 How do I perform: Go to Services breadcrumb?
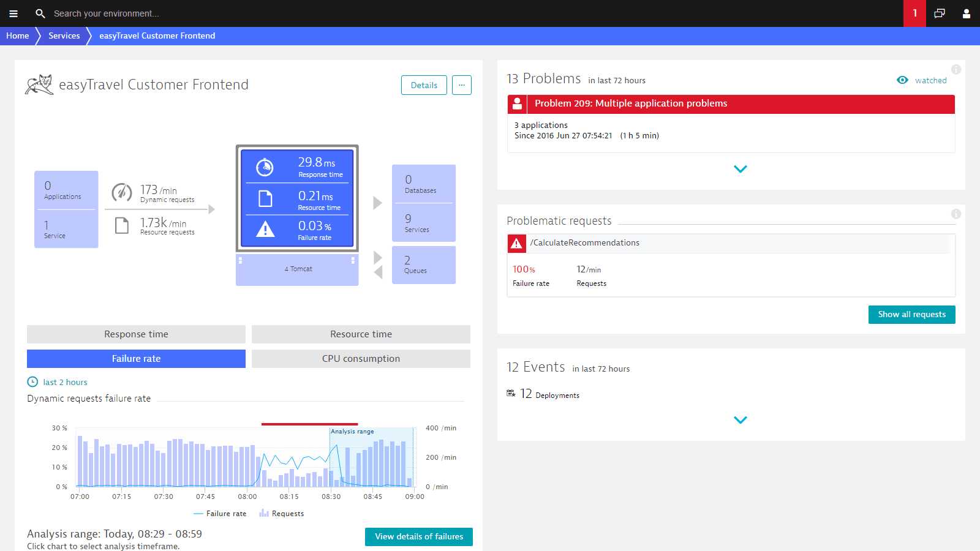pyautogui.click(x=64, y=36)
